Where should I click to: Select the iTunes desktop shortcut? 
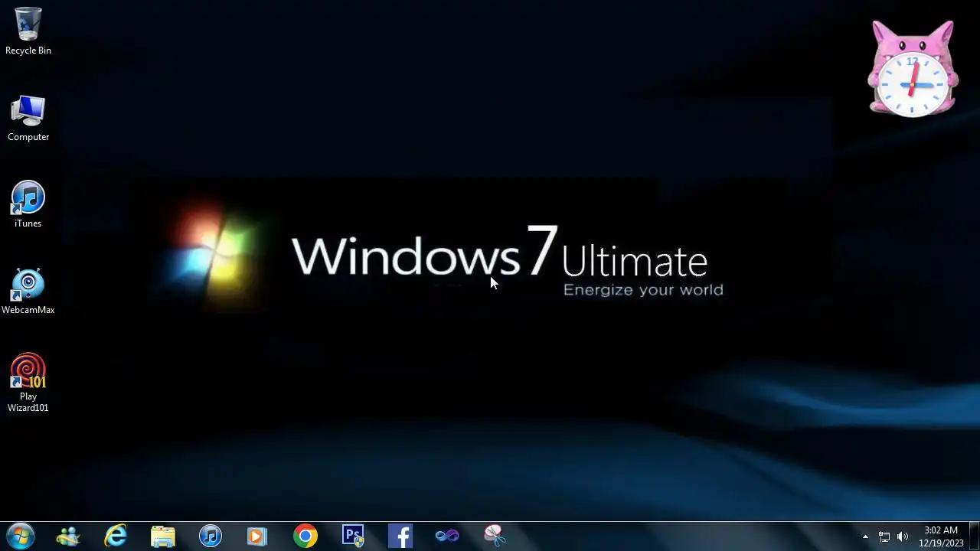28,204
